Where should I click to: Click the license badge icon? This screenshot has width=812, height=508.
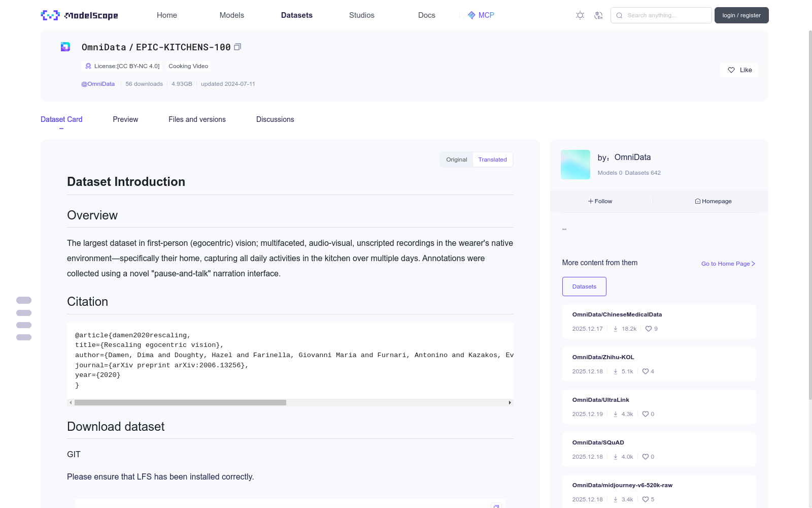(88, 66)
